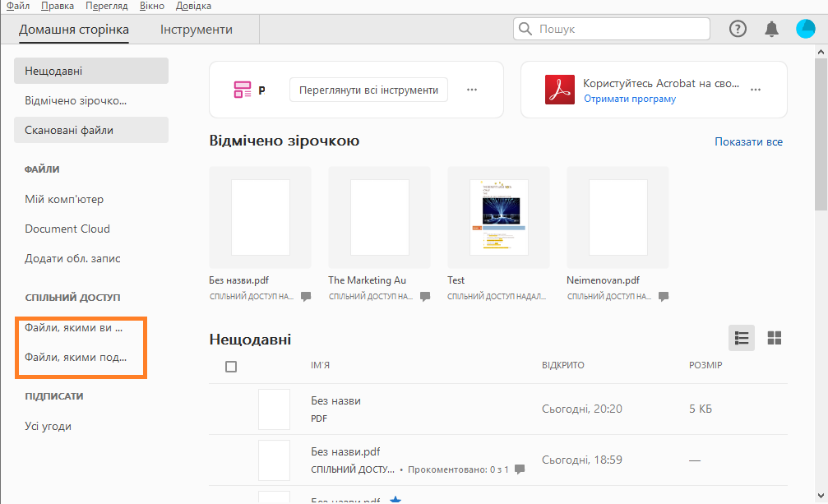This screenshot has height=504, width=828.
Task: Click Переглянути всі інструменти button
Action: 368,90
